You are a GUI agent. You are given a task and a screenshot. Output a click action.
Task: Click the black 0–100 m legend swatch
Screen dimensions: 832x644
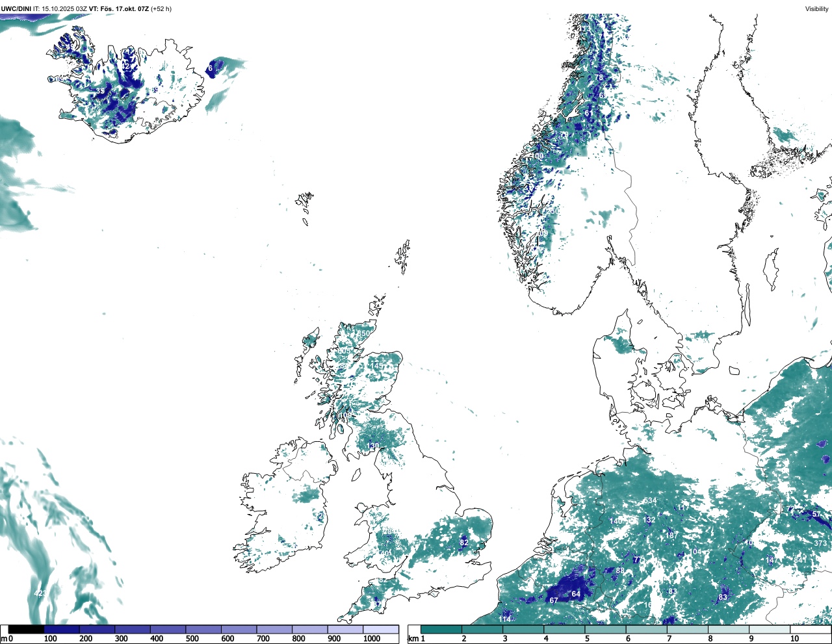(x=26, y=629)
